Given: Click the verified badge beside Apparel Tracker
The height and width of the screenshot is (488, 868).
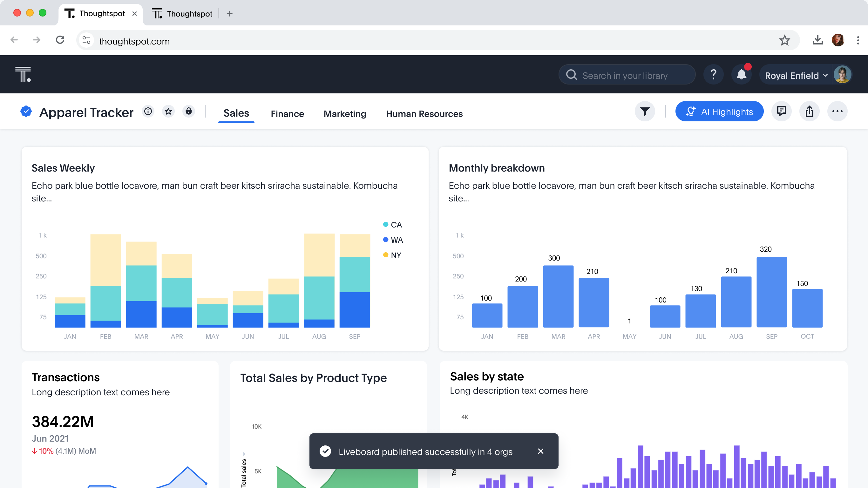Looking at the screenshot, I should 26,112.
